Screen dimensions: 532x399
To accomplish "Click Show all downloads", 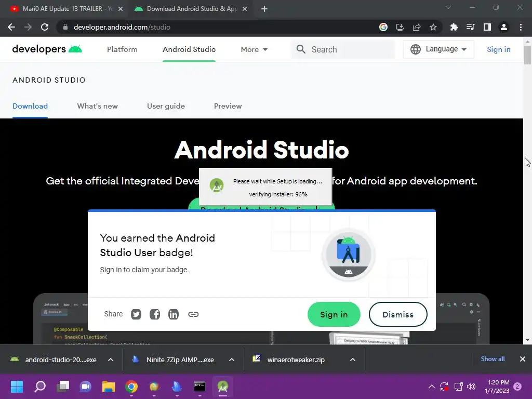I will [x=493, y=359].
